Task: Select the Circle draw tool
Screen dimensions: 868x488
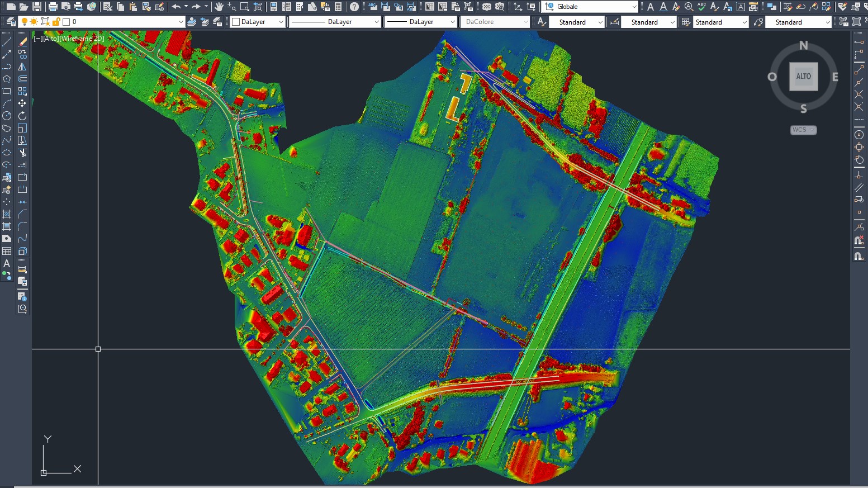Action: (7, 116)
